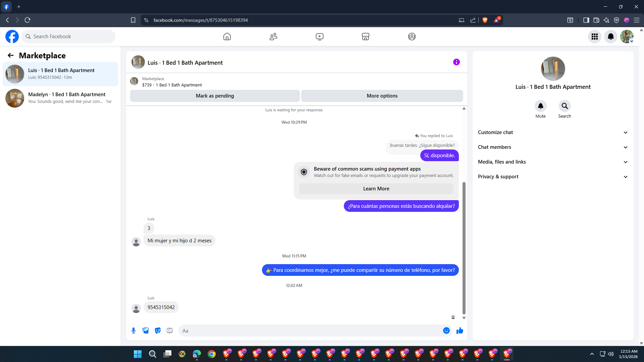This screenshot has height=362, width=644.
Task: Open the GIF picker
Action: pyautogui.click(x=170, y=330)
